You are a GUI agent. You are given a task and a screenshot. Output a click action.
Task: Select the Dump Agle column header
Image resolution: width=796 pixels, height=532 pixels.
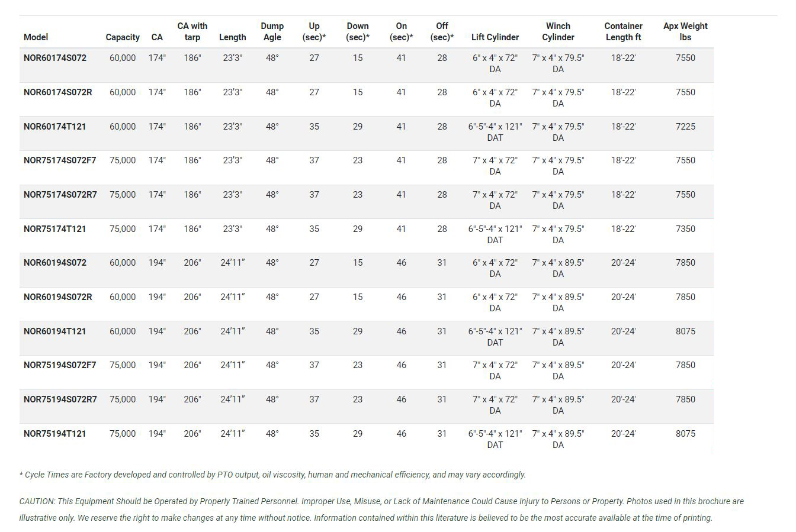272,31
